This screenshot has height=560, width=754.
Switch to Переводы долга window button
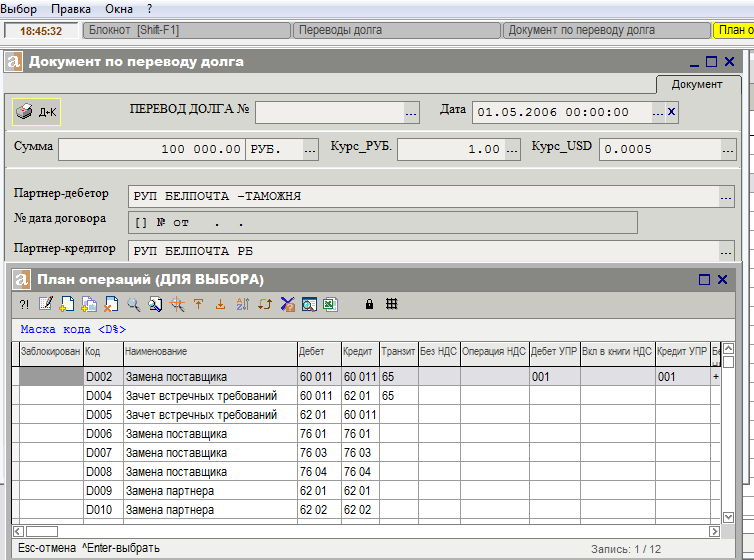397,30
